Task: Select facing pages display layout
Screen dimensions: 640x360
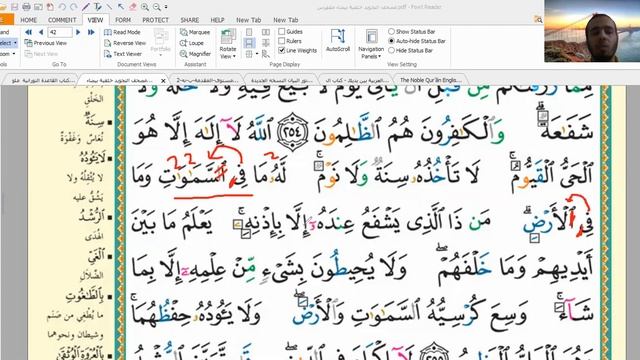Action: (x=266, y=32)
